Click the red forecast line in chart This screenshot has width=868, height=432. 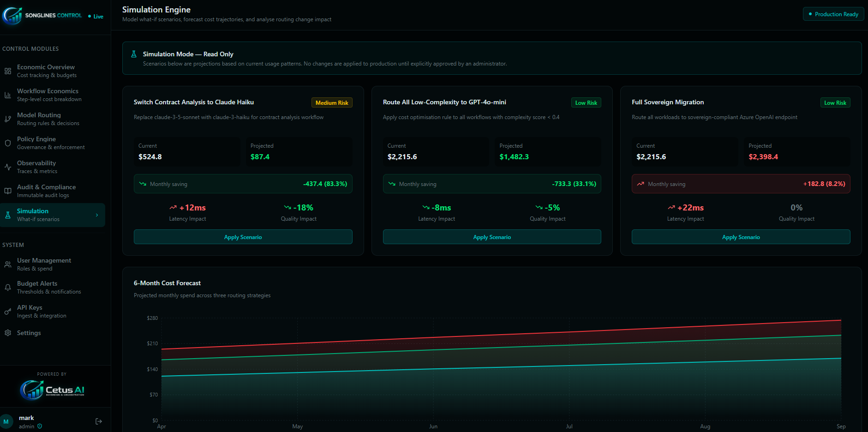(x=501, y=334)
